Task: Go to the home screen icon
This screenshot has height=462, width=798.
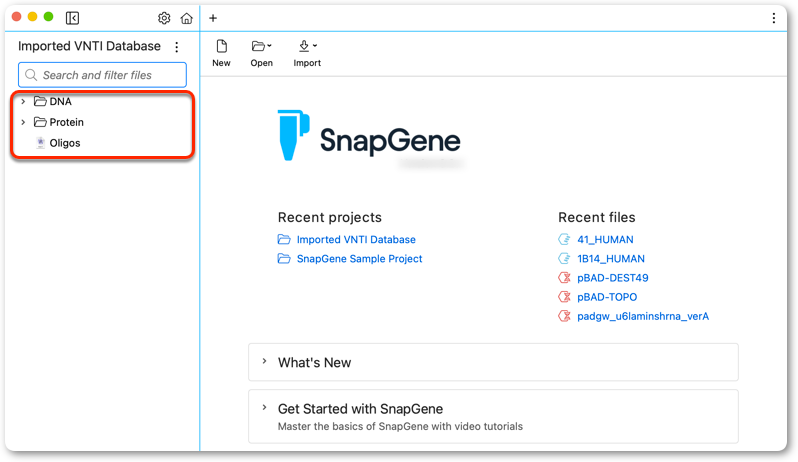Action: click(x=187, y=18)
